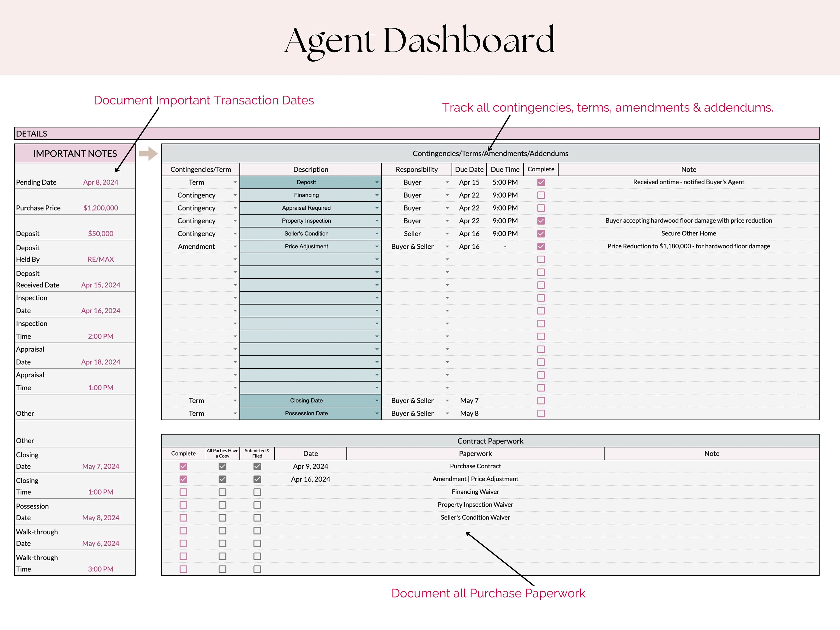Expand Responsibility dropdown showing Buyer & Seller
Screen dimensions: 840x630
pos(447,246)
